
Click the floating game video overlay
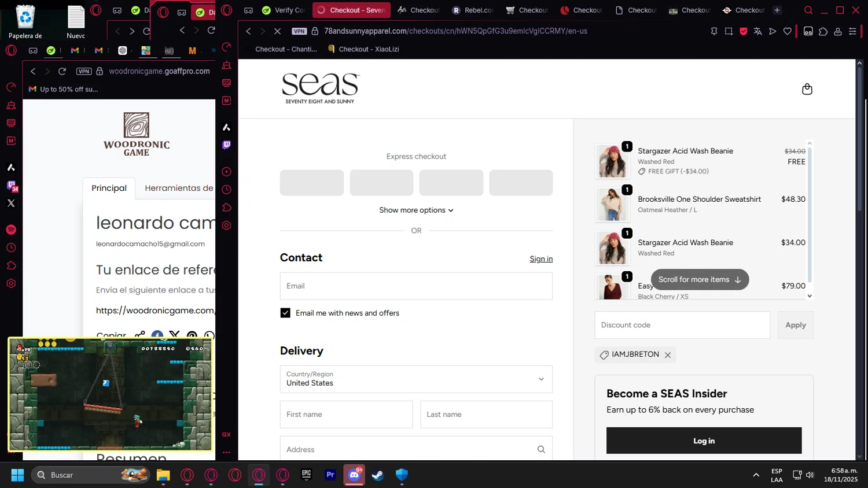point(110,394)
